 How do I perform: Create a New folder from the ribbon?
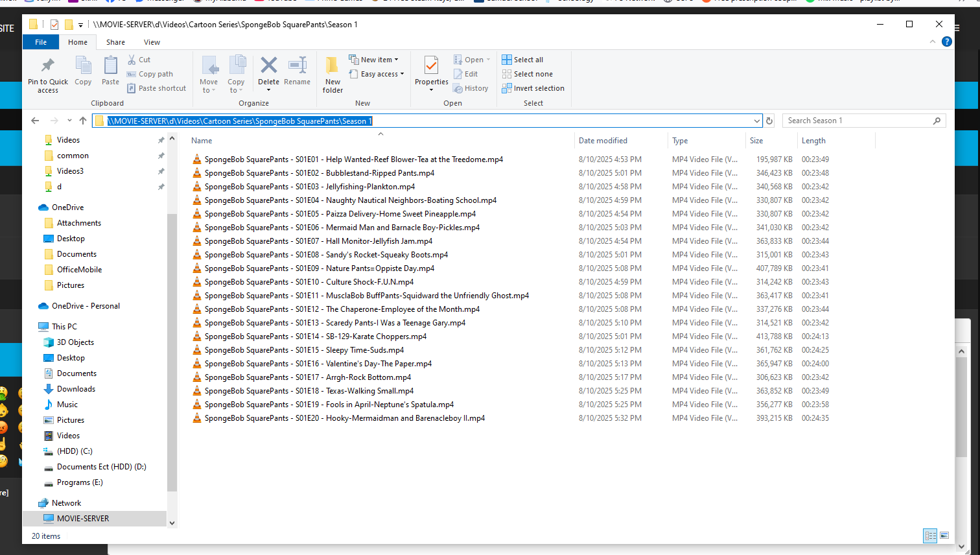click(332, 74)
